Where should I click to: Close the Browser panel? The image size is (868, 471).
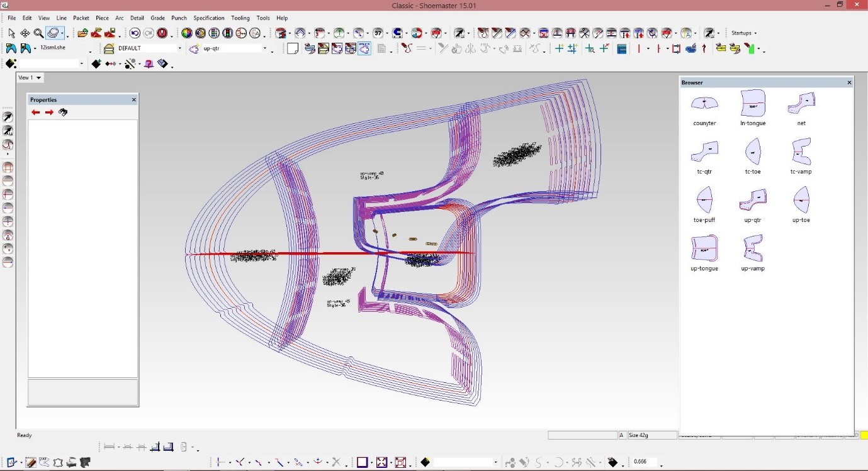click(x=849, y=82)
